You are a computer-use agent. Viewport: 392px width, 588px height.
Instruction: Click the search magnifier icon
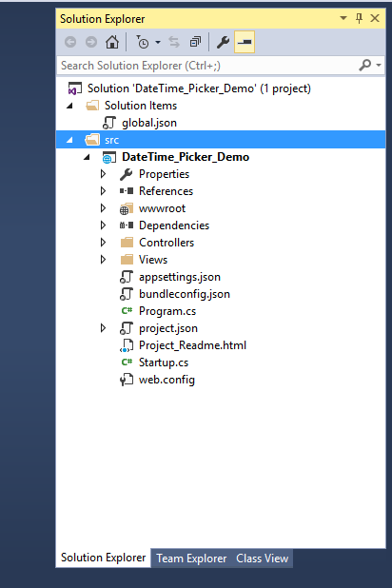click(364, 66)
